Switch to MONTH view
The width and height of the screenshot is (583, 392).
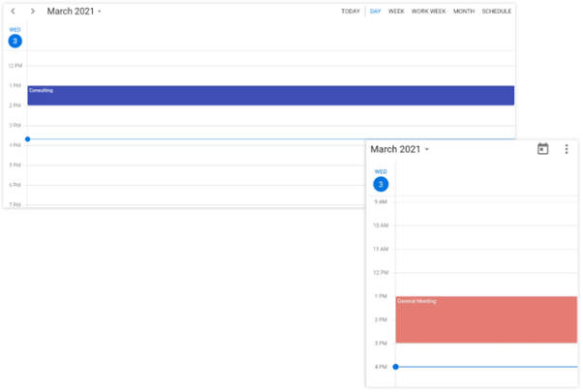464,12
